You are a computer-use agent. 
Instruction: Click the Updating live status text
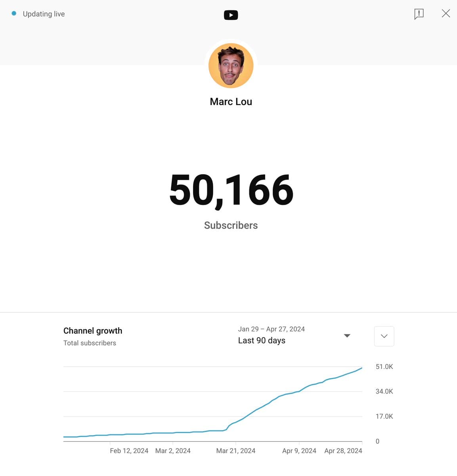click(x=44, y=14)
